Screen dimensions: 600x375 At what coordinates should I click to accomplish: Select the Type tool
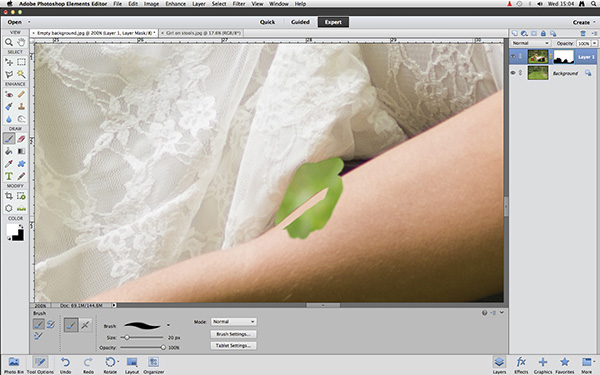9,176
